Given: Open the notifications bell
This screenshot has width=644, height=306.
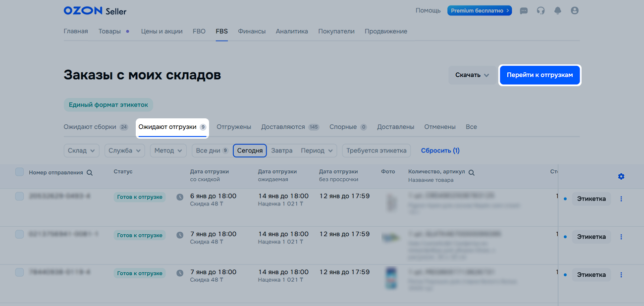Looking at the screenshot, I should (558, 11).
